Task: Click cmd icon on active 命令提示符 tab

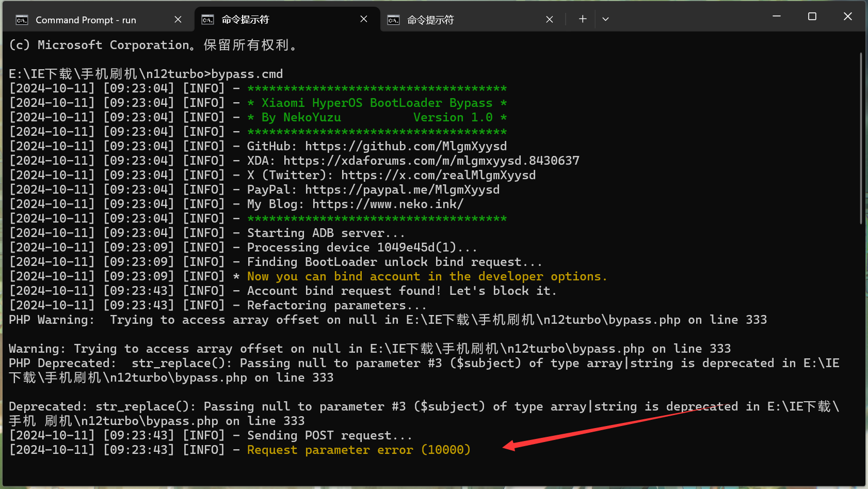Action: [207, 20]
